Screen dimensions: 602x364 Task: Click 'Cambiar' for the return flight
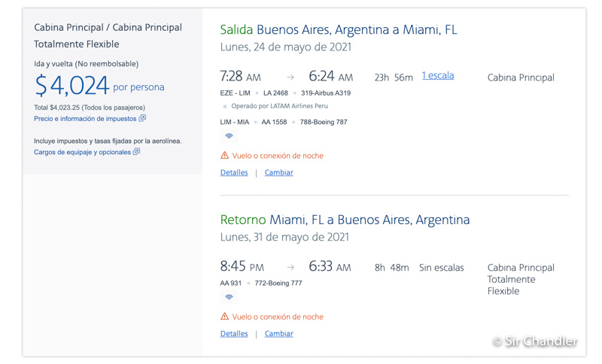coord(278,333)
